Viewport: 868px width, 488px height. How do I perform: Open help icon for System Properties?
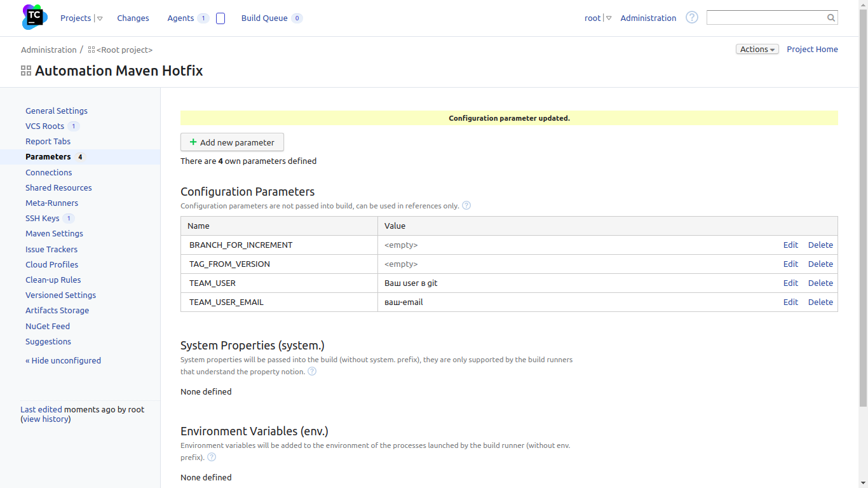[x=312, y=371]
